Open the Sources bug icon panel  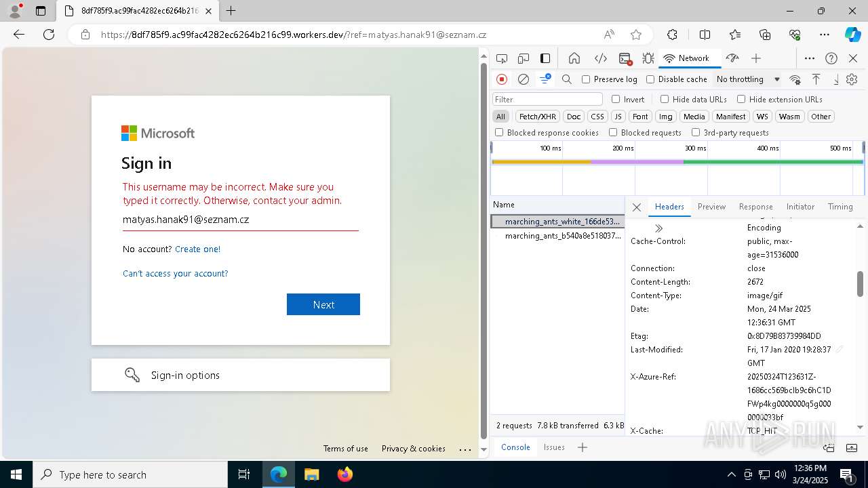tap(648, 58)
